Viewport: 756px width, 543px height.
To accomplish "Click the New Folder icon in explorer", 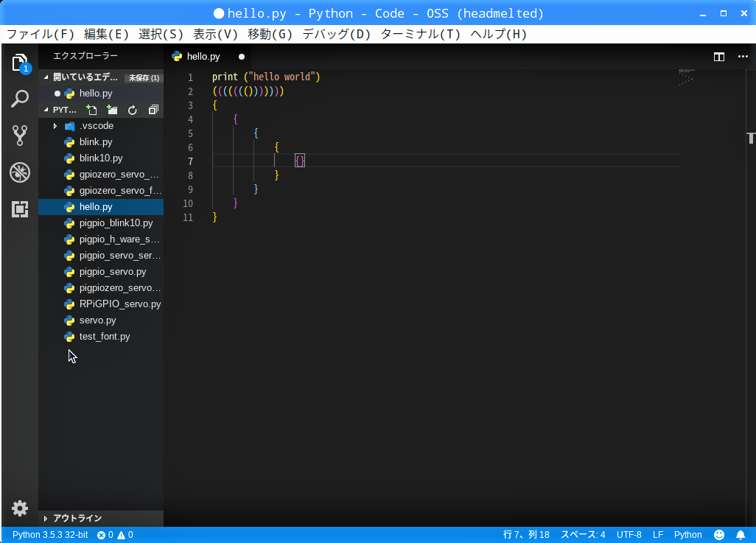I will tap(112, 110).
